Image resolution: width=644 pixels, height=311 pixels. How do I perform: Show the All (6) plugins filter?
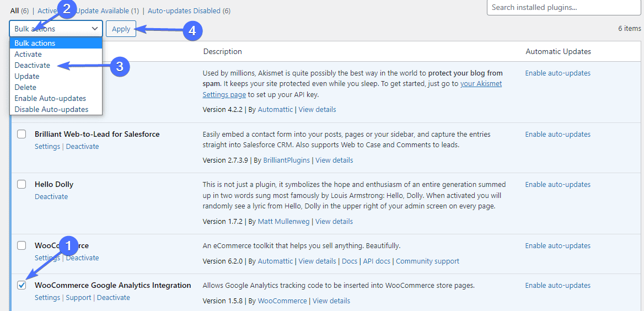[19, 10]
